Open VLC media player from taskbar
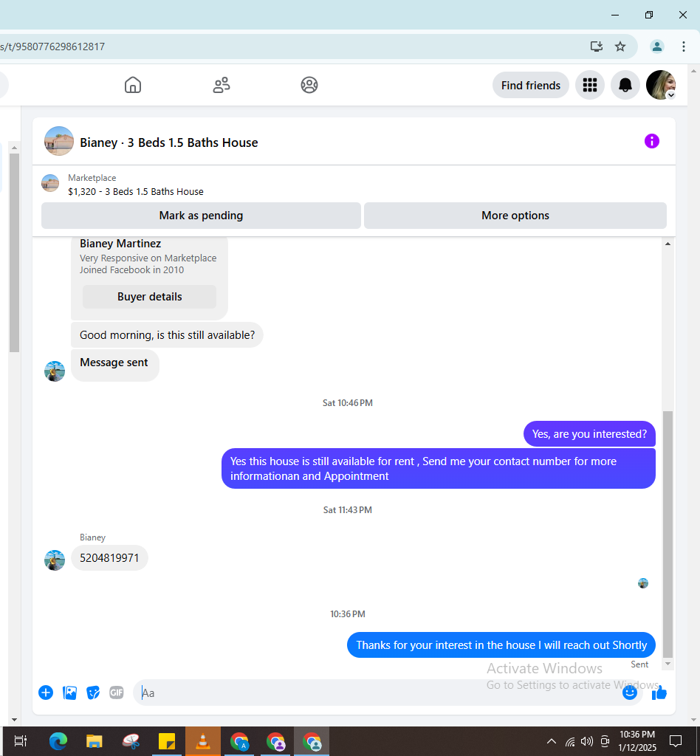Screen dimensions: 700x756 point(203,741)
